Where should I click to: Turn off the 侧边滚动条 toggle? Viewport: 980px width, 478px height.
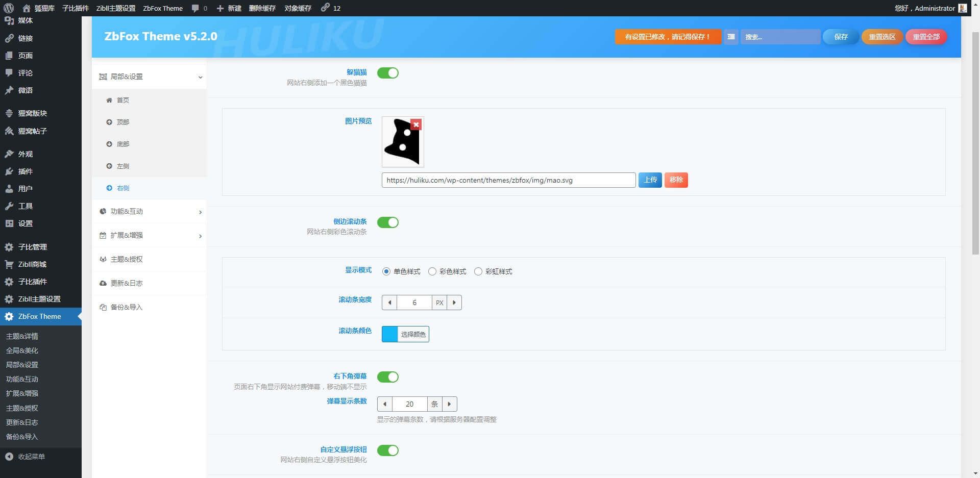point(387,222)
